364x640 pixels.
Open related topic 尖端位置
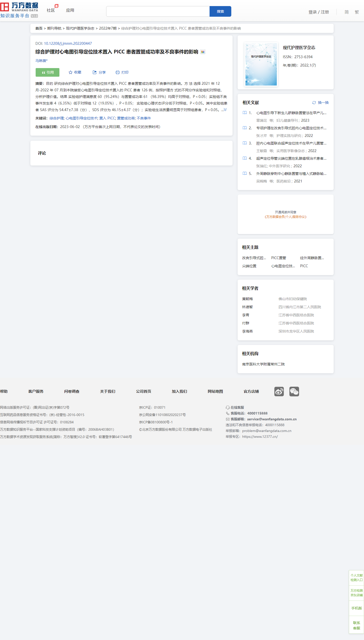(249, 266)
